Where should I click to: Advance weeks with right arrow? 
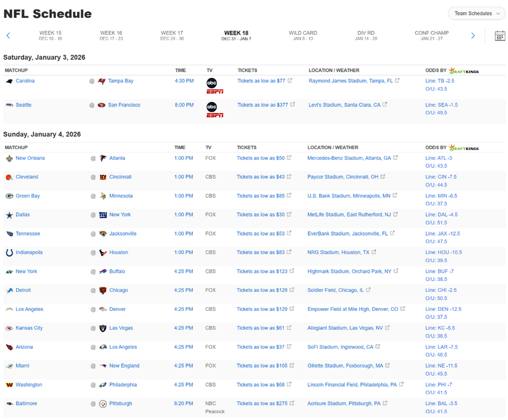[x=473, y=36]
